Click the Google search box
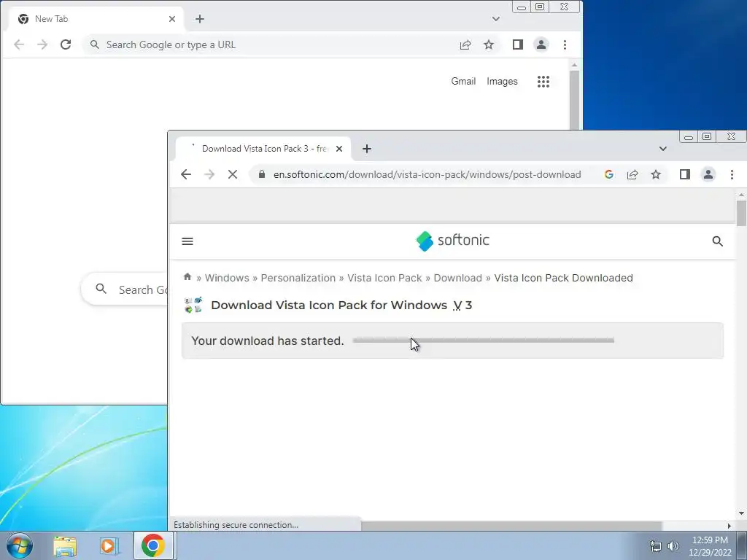Image resolution: width=747 pixels, height=560 pixels. 125,289
